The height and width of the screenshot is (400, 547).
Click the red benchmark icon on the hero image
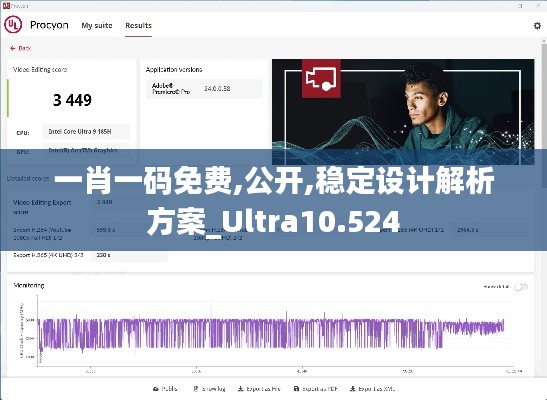point(321,79)
